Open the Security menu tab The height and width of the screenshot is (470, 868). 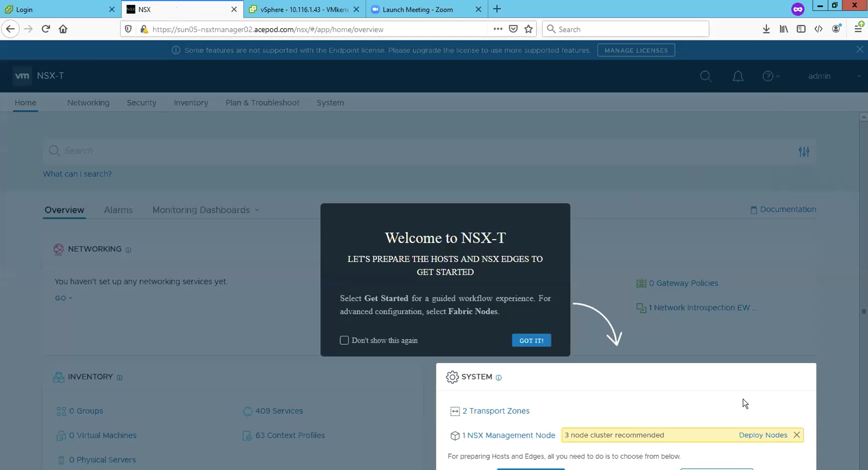(x=141, y=103)
